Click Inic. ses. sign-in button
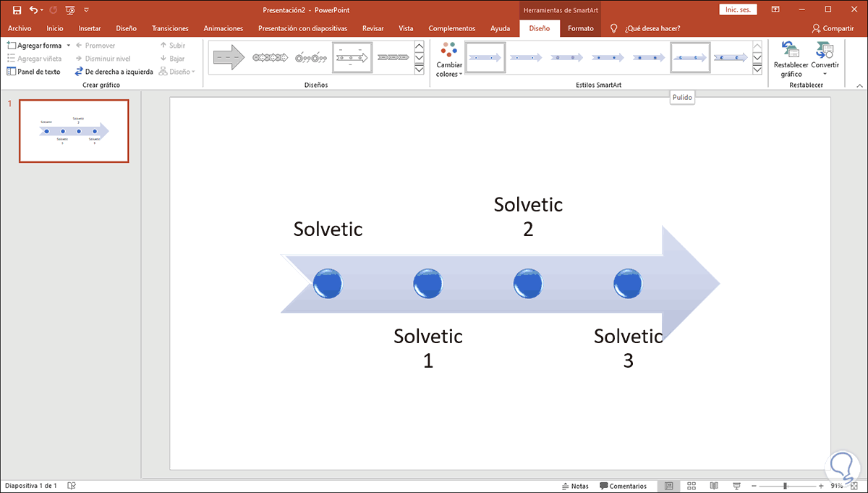Image resolution: width=868 pixels, height=493 pixels. 739,9
